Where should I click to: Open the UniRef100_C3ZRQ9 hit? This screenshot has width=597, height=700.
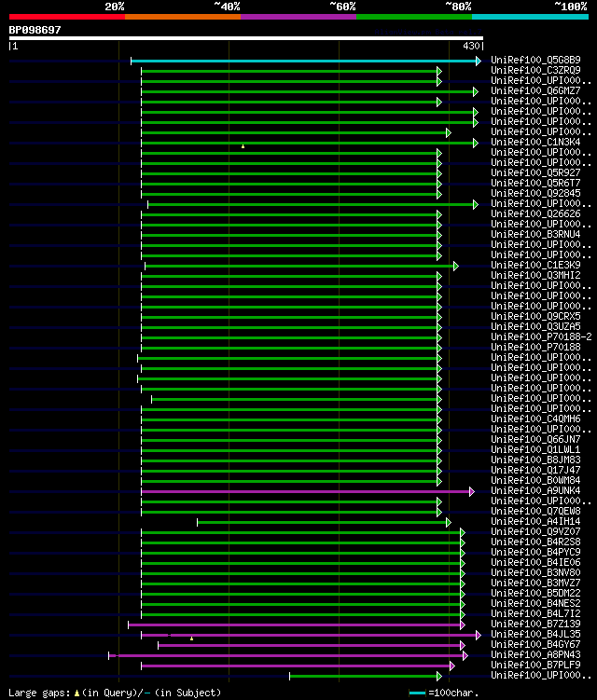coord(535,70)
